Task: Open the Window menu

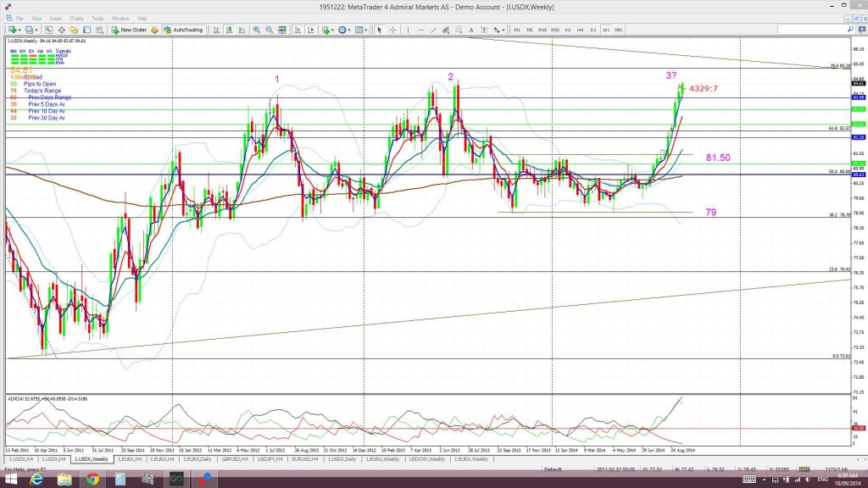Action: pos(120,19)
